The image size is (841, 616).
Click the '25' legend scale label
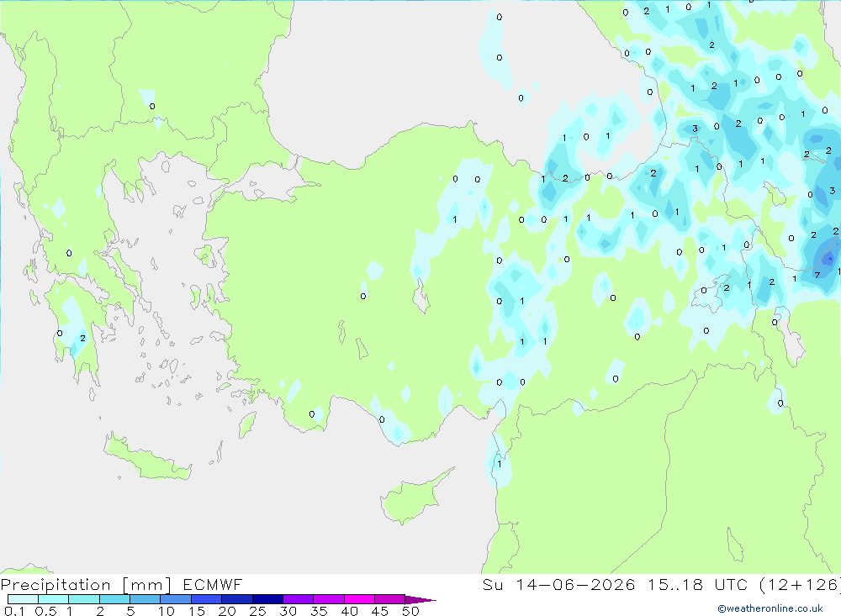point(257,611)
